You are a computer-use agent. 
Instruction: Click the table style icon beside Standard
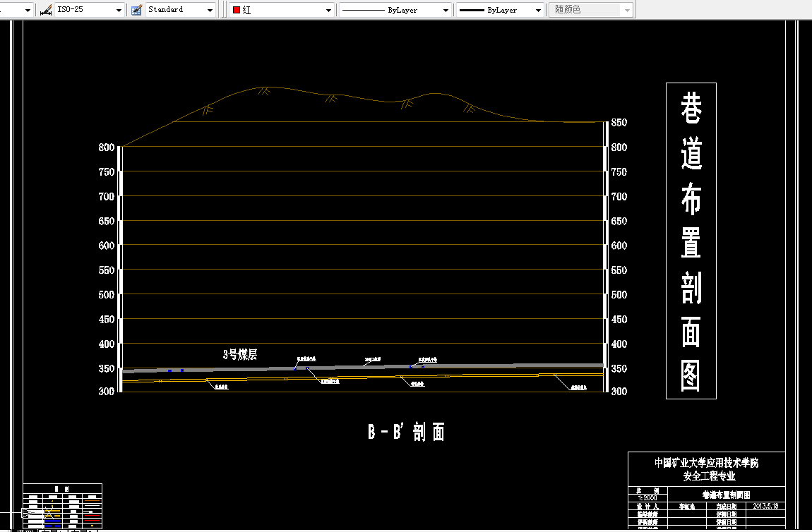[137, 10]
